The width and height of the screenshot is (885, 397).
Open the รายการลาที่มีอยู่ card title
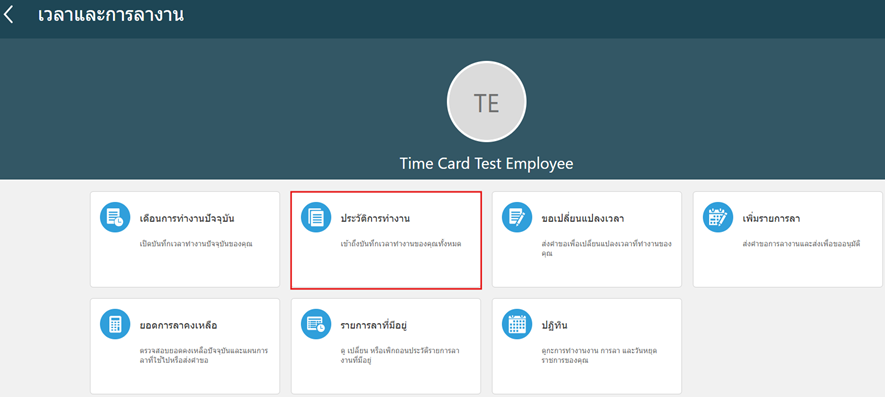coord(374,326)
